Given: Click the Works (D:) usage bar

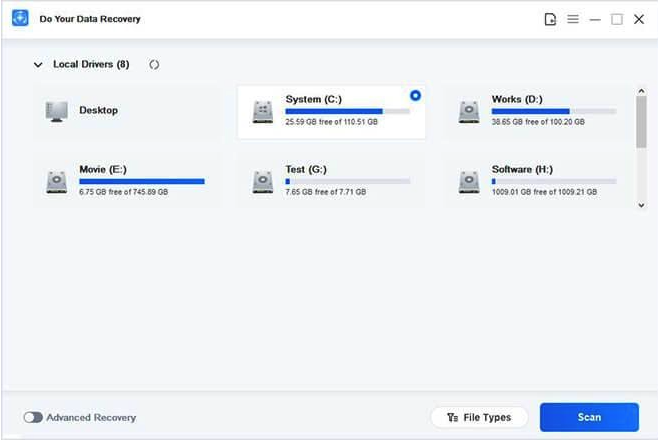Looking at the screenshot, I should point(554,111).
